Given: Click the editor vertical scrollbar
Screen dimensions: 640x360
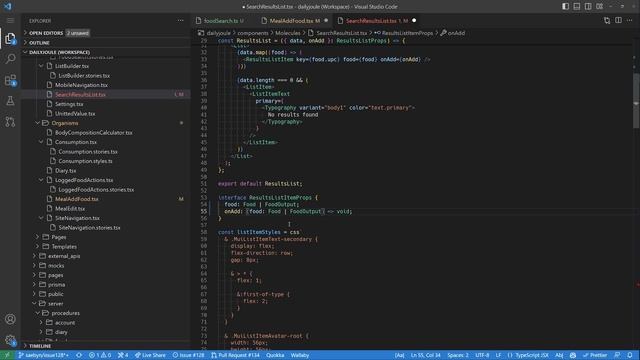Looking at the screenshot, I should (636, 100).
